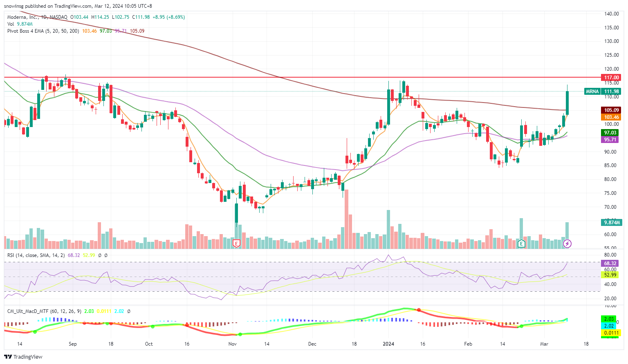The width and height of the screenshot is (628, 364).
Task: Click the purple 95.71 price-axis label
Action: pos(610,140)
